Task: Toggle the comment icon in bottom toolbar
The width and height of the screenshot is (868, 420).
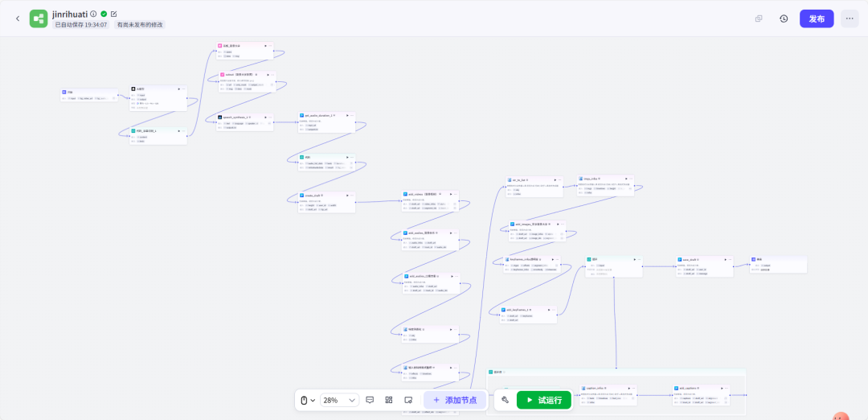Action: click(371, 400)
